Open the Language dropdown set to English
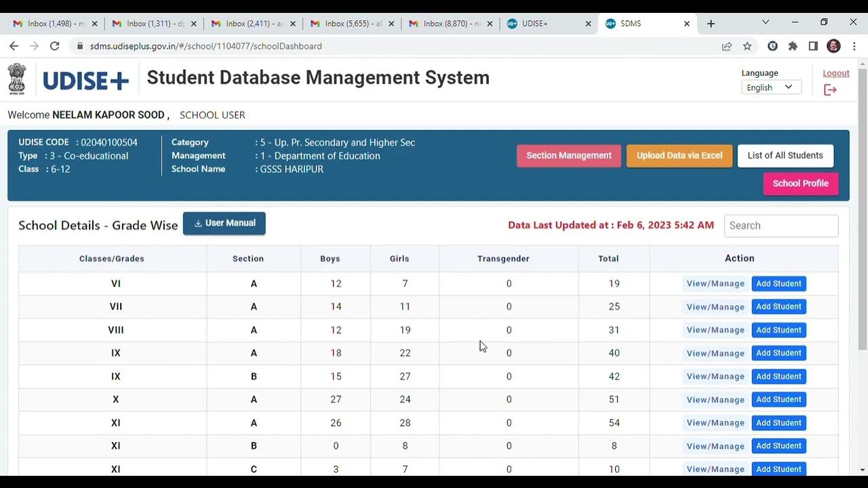The width and height of the screenshot is (868, 488). point(771,87)
